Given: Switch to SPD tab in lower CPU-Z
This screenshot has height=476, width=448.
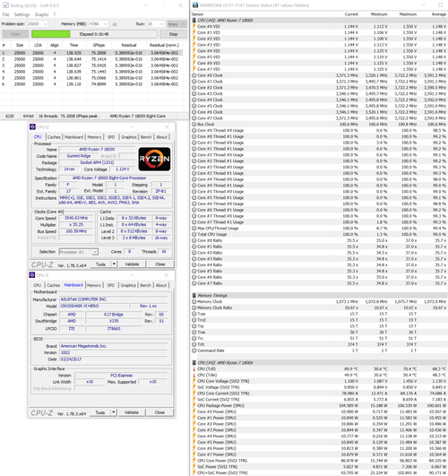Looking at the screenshot, I should coord(111,285).
